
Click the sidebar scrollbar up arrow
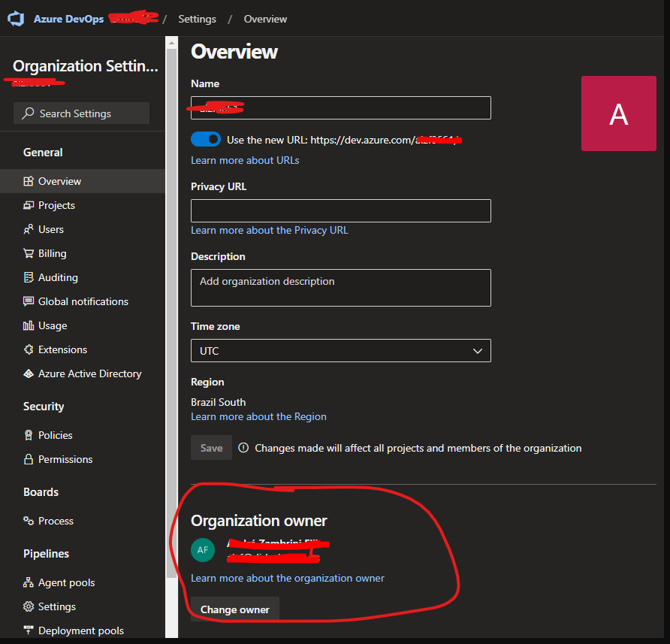[171, 43]
